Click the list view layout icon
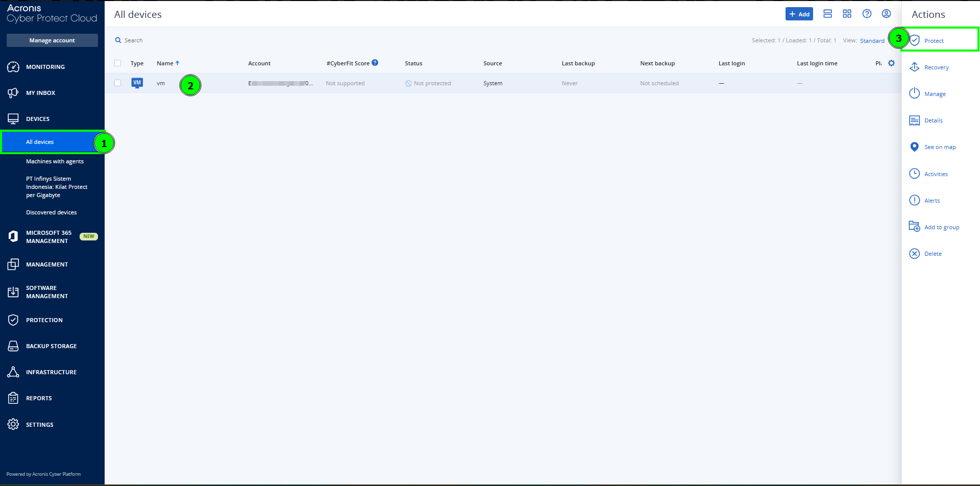Viewport: 980px width, 486px height. point(827,14)
